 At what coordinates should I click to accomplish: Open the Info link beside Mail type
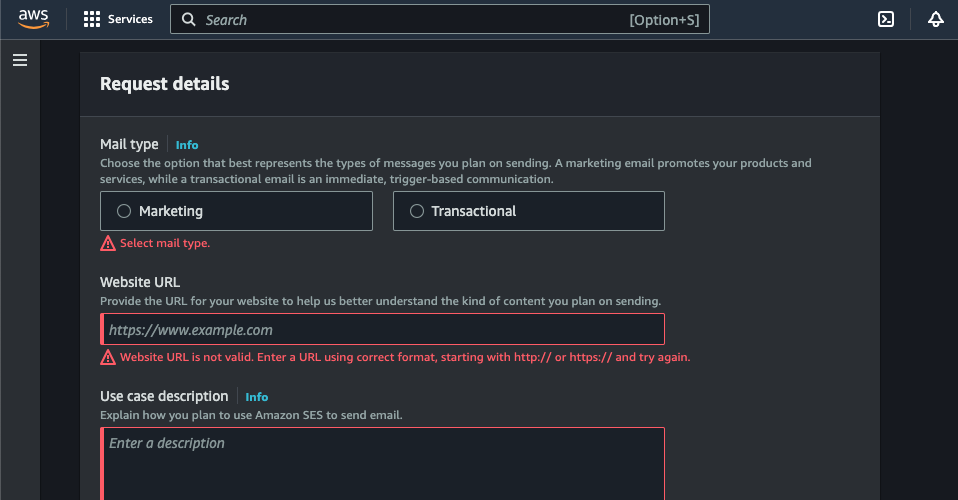point(187,145)
